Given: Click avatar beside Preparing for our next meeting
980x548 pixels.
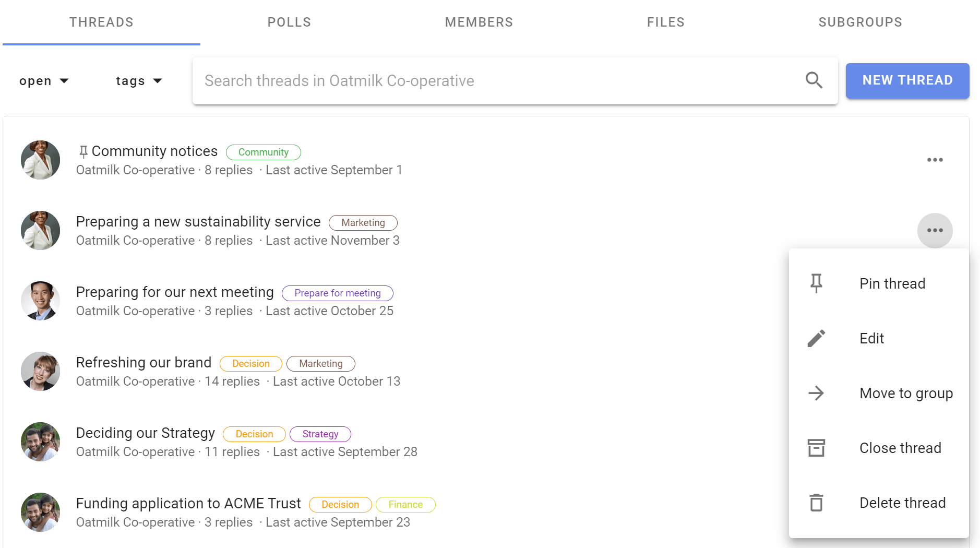Looking at the screenshot, I should pyautogui.click(x=40, y=301).
